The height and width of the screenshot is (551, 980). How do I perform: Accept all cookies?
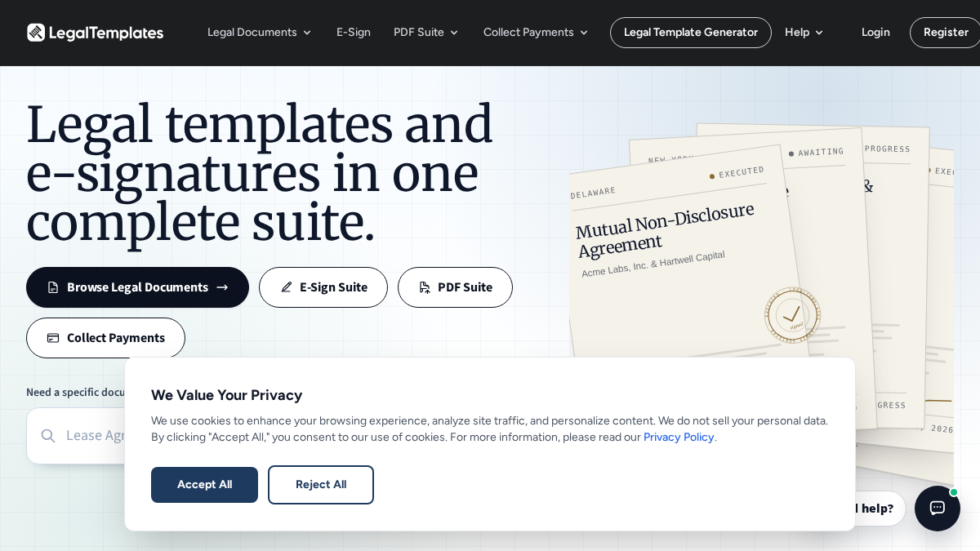(x=204, y=485)
